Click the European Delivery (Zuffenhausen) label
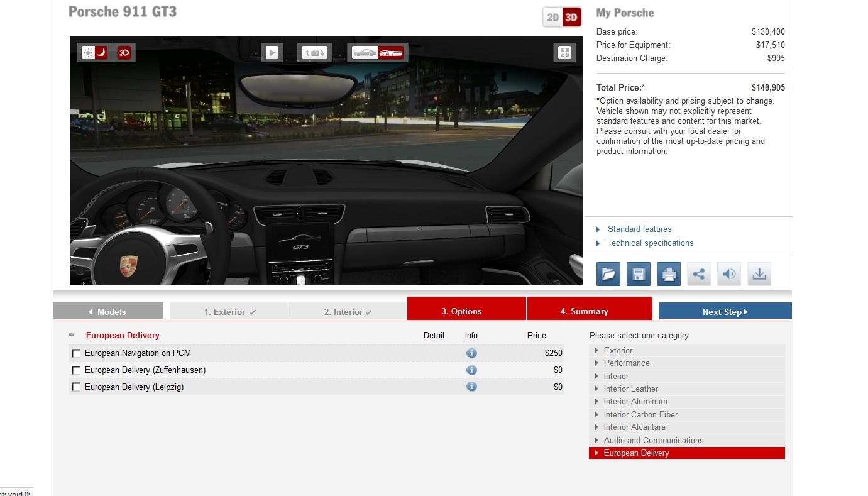This screenshot has height=496, width=868. coord(145,370)
